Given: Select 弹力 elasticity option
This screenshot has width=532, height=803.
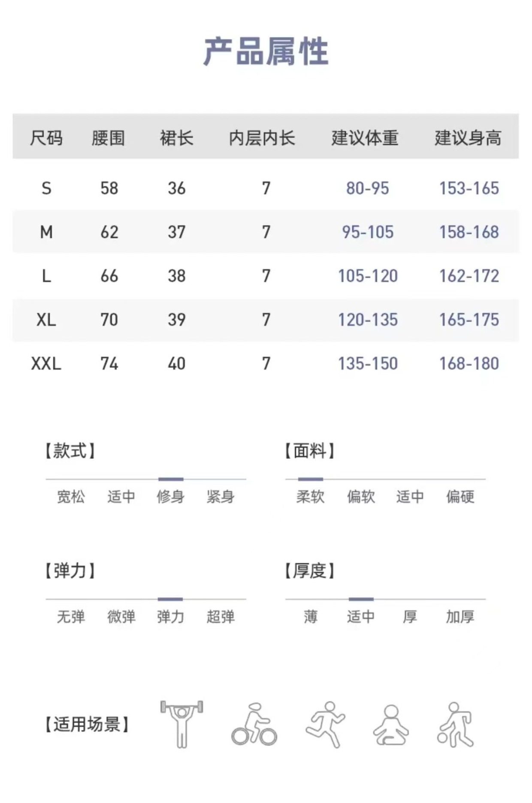Looking at the screenshot, I should pos(170,617).
